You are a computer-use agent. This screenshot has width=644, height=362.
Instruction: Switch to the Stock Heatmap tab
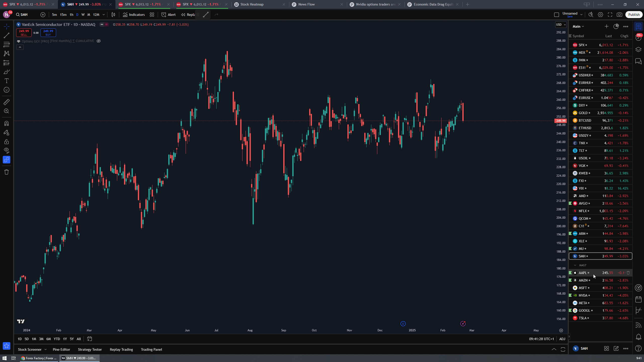[x=252, y=4]
